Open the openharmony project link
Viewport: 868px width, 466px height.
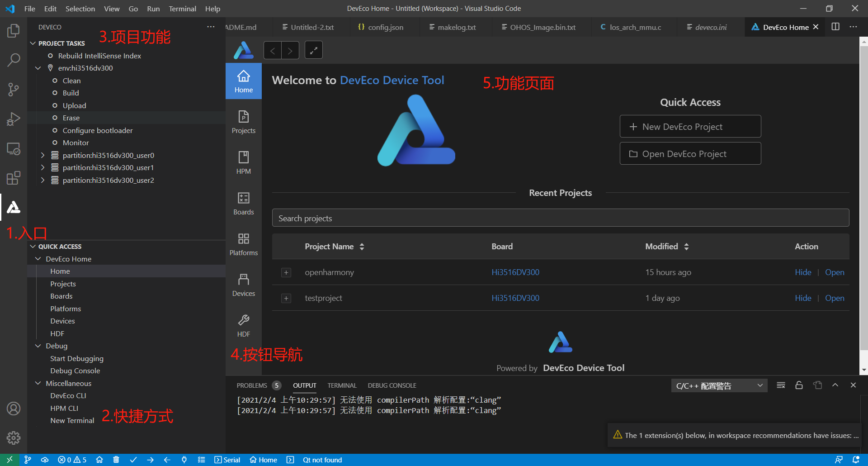click(x=835, y=272)
